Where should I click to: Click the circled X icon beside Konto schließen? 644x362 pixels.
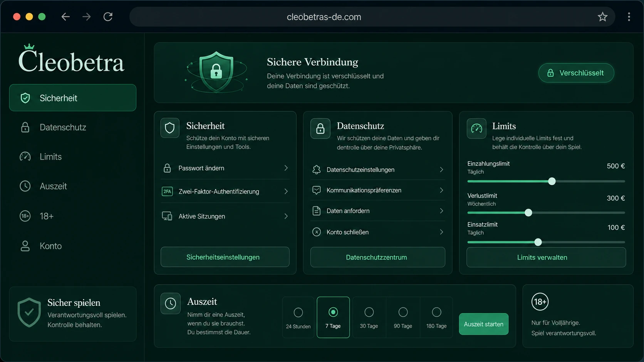click(317, 232)
